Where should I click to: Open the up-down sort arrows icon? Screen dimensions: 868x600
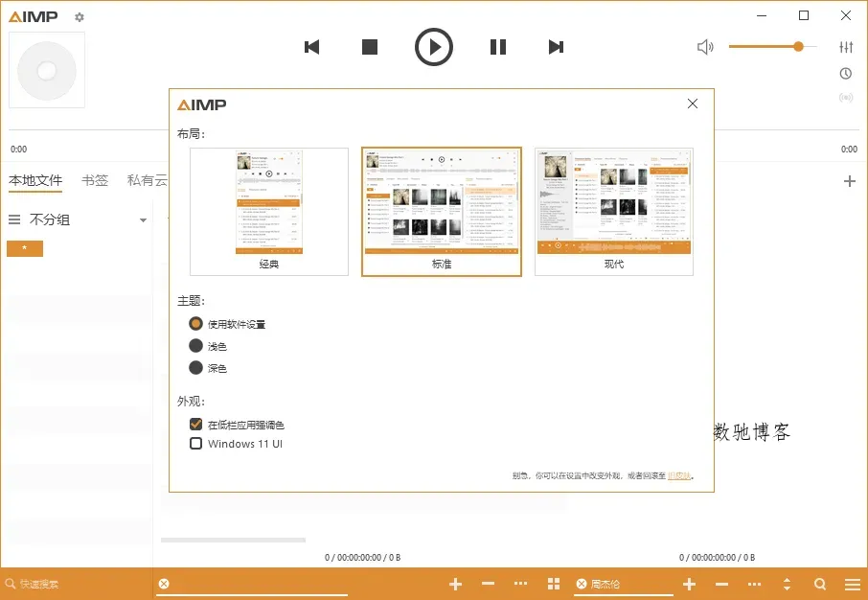787,584
